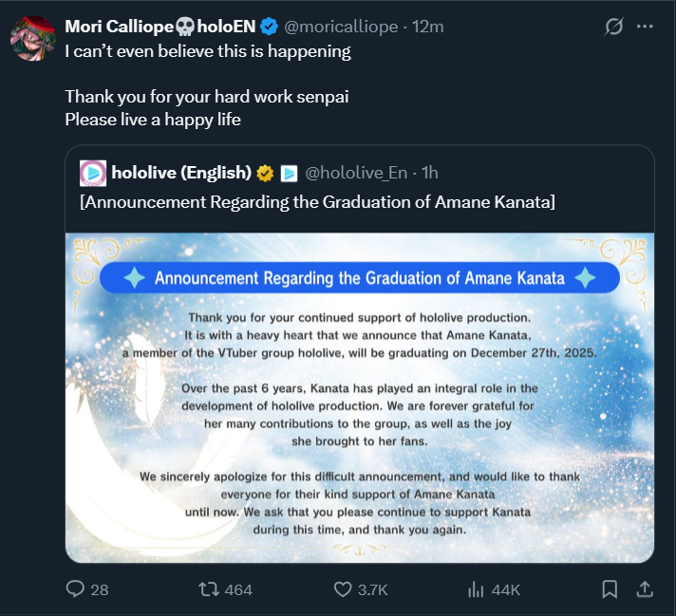Click the Grok explain-post icon
Viewport: 676px width, 616px height.
613,28
